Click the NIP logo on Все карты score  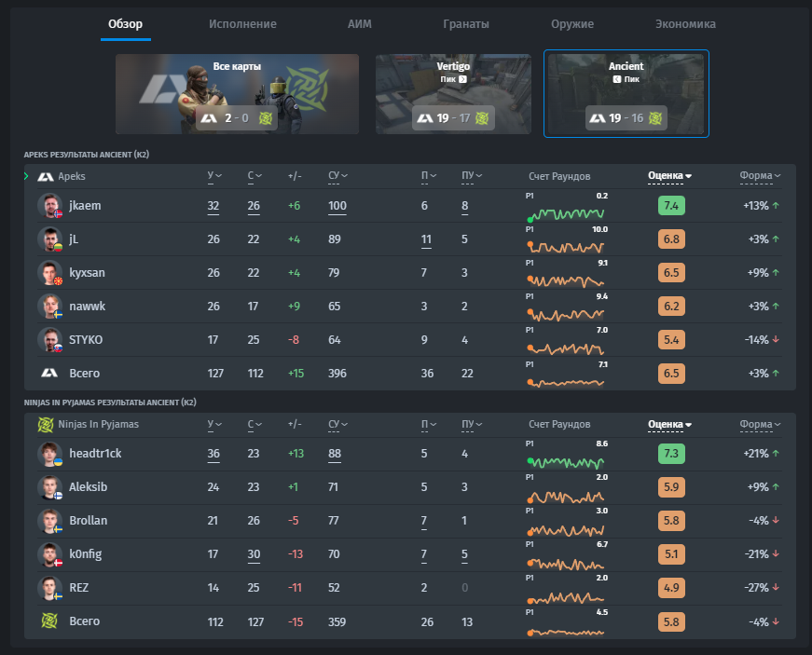[266, 118]
